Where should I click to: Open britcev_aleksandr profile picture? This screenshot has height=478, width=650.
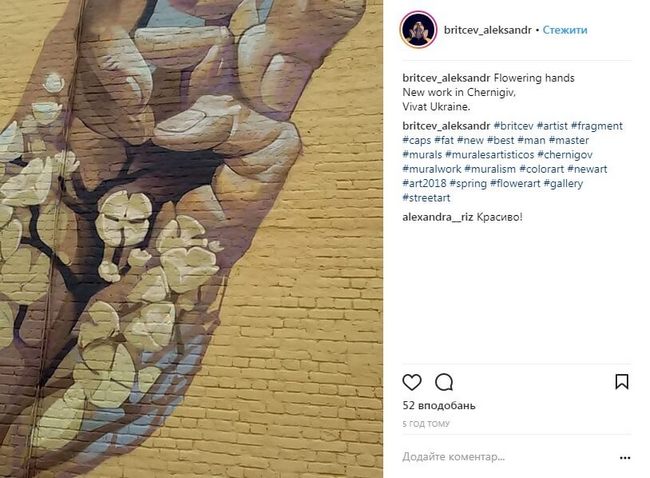[x=418, y=30]
